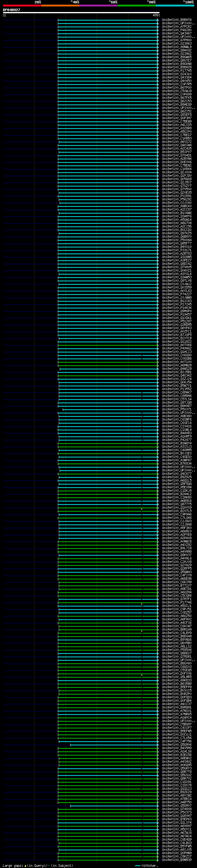Screen dimensions: 197x868
Task: Click the white query sequence bar
Action: pyautogui.click(x=81, y=12)
